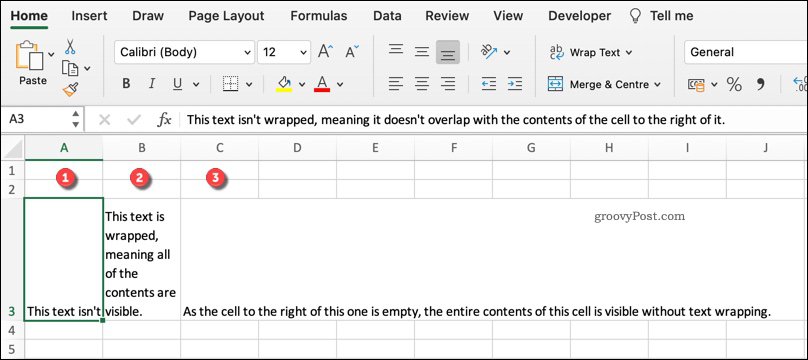Select Middle Align icon
This screenshot has height=360, width=808.
[422, 52]
